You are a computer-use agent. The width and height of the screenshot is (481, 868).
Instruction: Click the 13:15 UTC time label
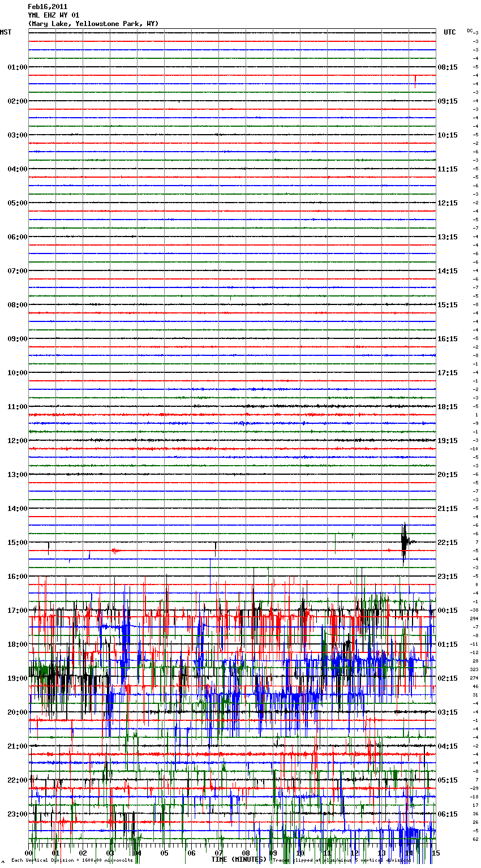point(448,237)
